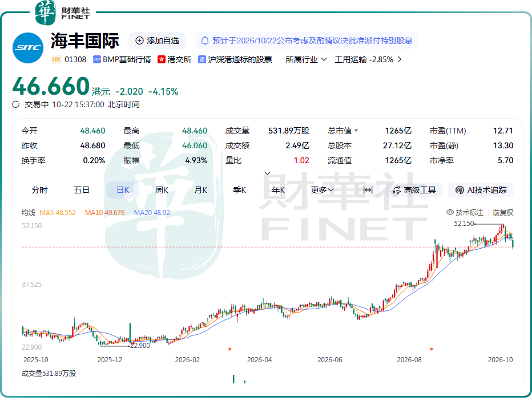This screenshot has width=532, height=409.
Task: Toggle the 技术标注 eye icon
Action: (450, 212)
